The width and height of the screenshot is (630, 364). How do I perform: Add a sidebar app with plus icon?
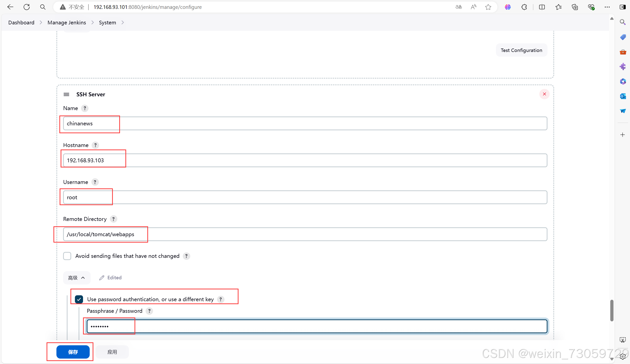pos(623,135)
